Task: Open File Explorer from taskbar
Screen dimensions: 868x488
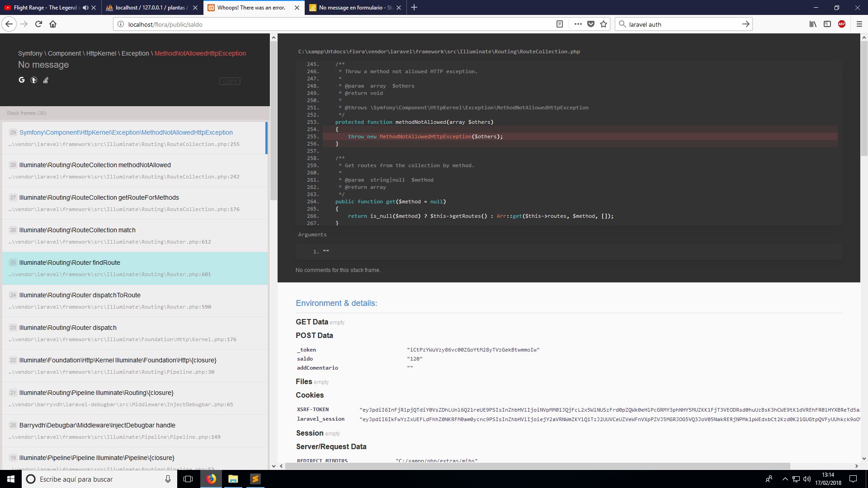Action: 233,479
